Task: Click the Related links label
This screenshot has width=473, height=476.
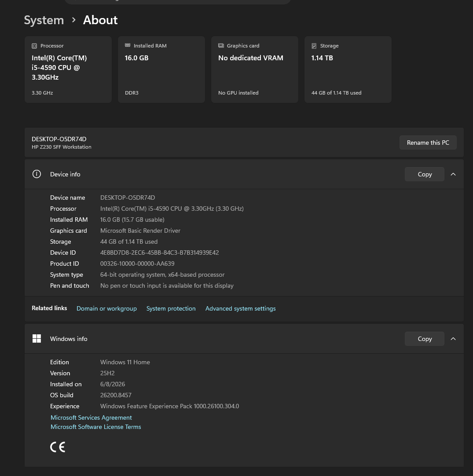Action: (x=49, y=308)
